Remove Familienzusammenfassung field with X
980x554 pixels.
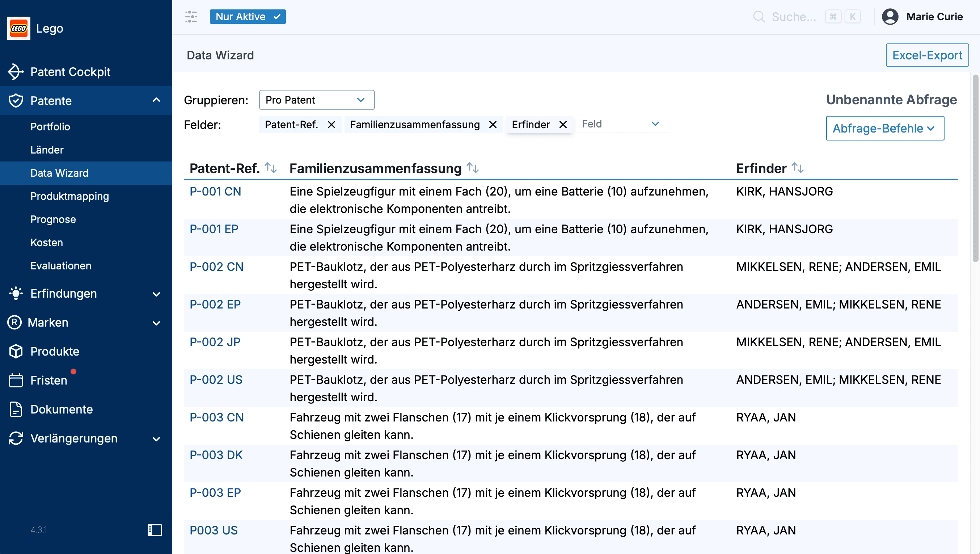(493, 125)
